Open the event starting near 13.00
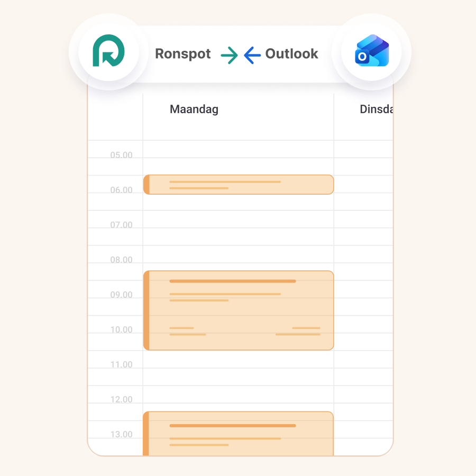The width and height of the screenshot is (476, 476). pos(239,434)
